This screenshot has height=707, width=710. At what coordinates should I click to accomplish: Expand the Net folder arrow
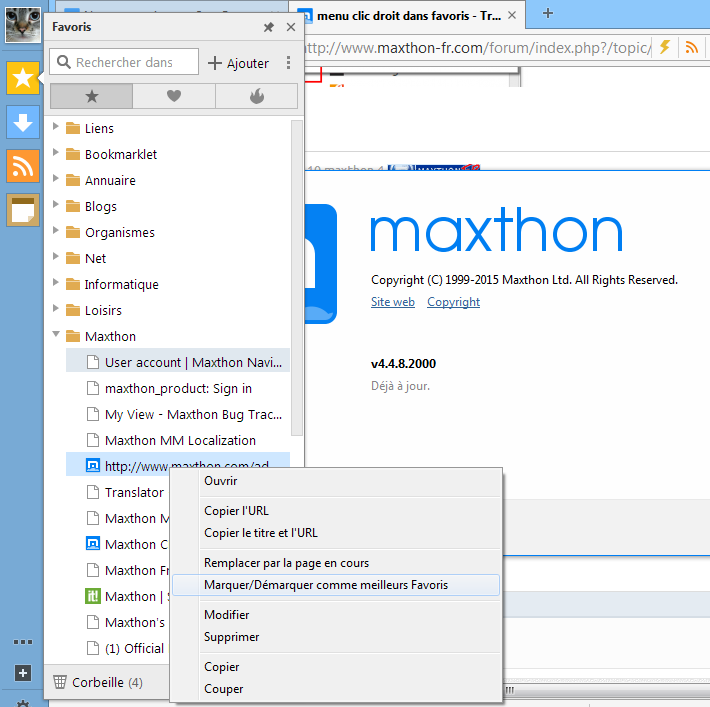(56, 256)
